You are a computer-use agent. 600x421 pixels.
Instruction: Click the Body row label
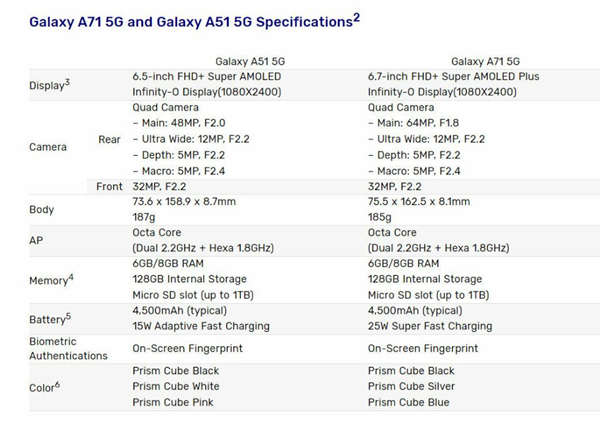[41, 210]
